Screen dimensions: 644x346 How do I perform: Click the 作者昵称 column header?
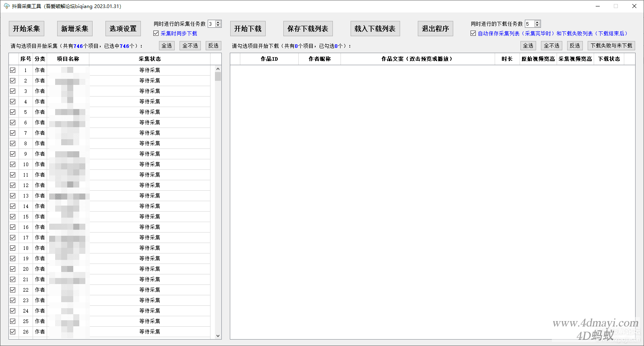pyautogui.click(x=320, y=59)
